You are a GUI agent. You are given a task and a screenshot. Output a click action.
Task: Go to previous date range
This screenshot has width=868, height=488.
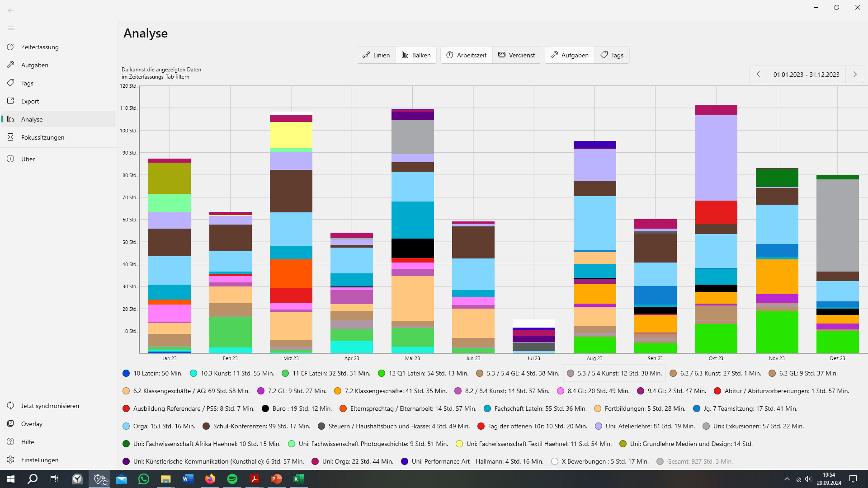pyautogui.click(x=759, y=75)
